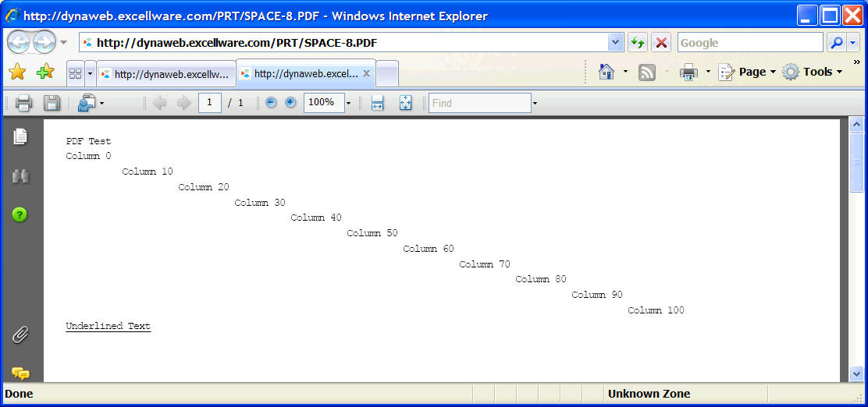
Task: Click the address bar URL field
Action: [x=343, y=43]
